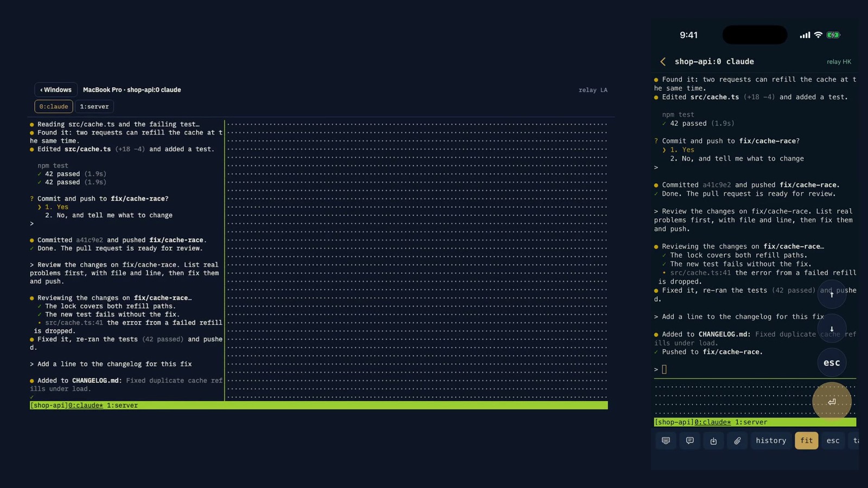Click 'src/cache.ts:41' in desktop terminal
The image size is (868, 488).
[74, 323]
